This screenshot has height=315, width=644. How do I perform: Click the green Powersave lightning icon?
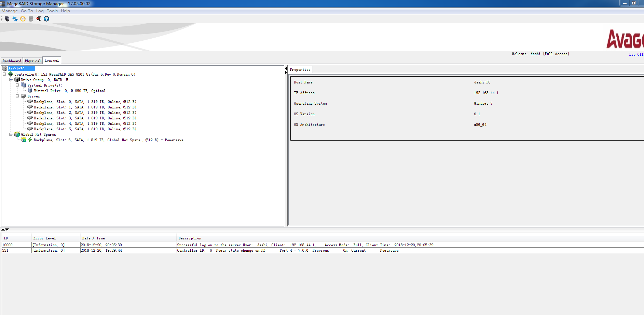[30, 140]
